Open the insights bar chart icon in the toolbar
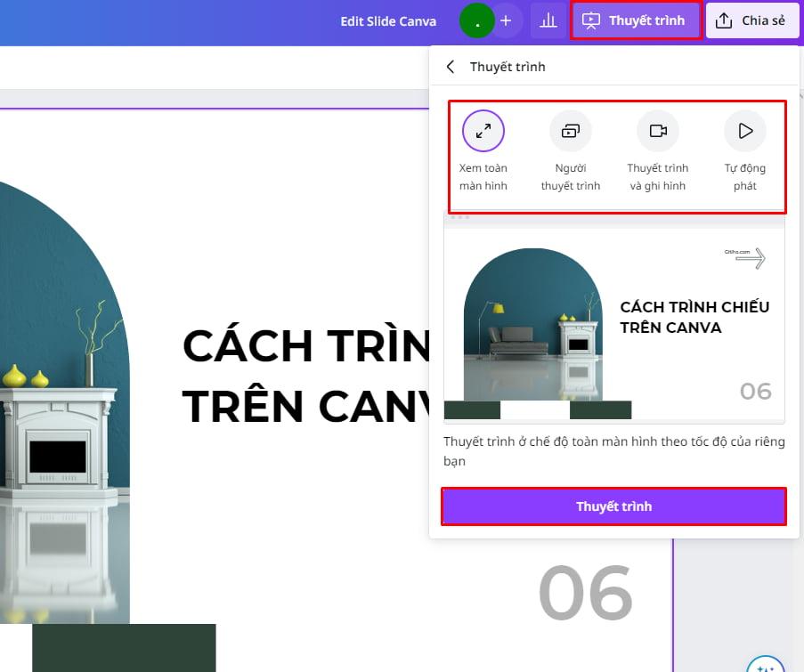This screenshot has width=804, height=672. point(548,20)
